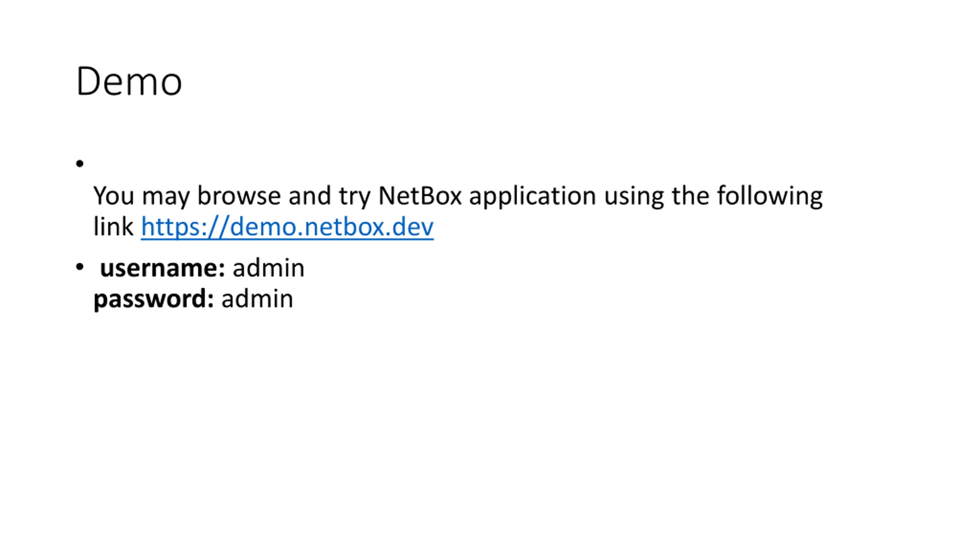This screenshot has width=980, height=551.
Task: Click the word application in the text
Action: pyautogui.click(x=532, y=197)
